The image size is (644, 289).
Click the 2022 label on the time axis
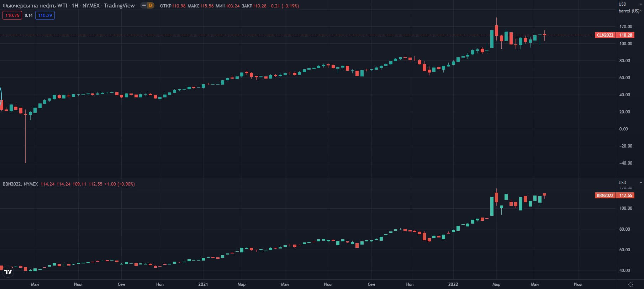453,284
